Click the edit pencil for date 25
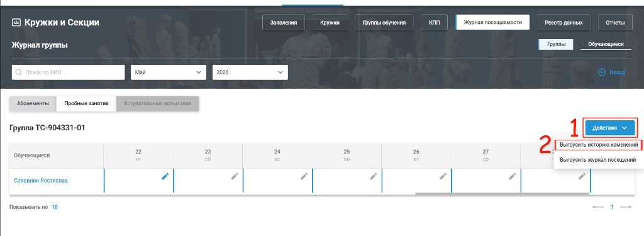Viewport: 644px width, 236px height. [x=374, y=176]
